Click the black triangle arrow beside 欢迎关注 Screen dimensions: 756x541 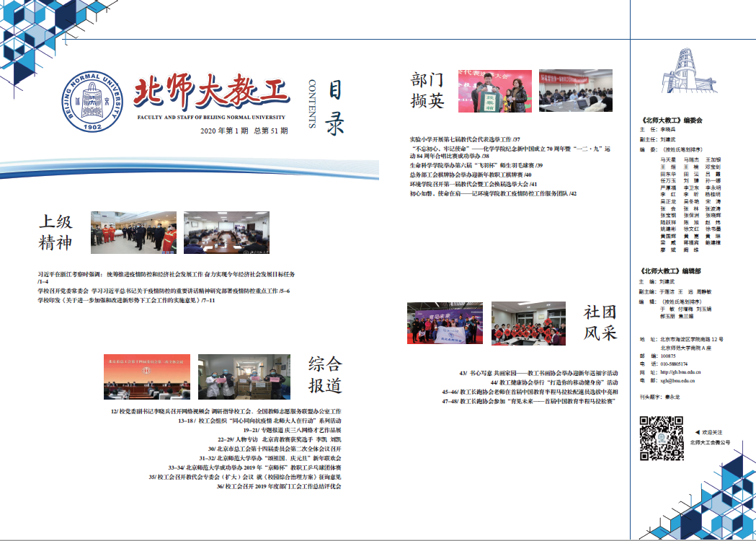pos(696,431)
